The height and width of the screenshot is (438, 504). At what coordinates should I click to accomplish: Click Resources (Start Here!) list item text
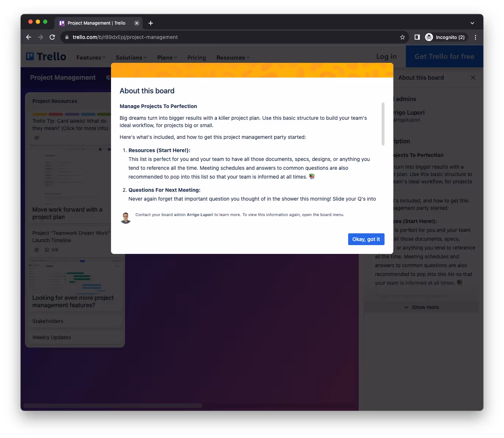tap(159, 150)
